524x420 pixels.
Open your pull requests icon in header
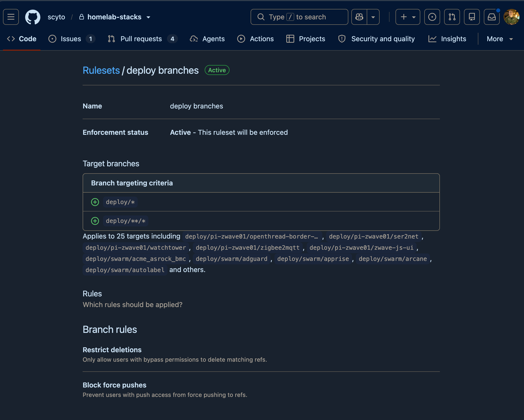click(x=452, y=17)
